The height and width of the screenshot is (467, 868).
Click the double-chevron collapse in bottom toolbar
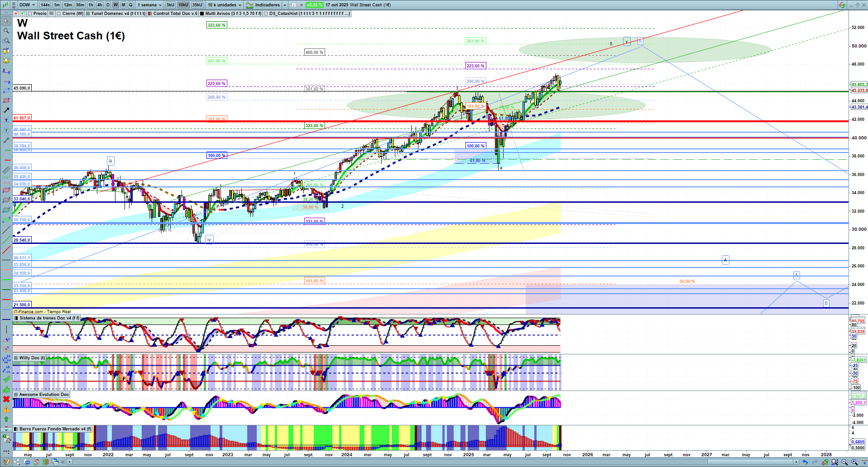pyautogui.click(x=63, y=462)
